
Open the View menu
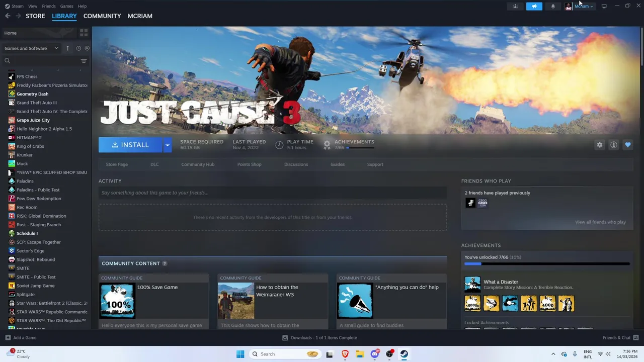point(33,6)
